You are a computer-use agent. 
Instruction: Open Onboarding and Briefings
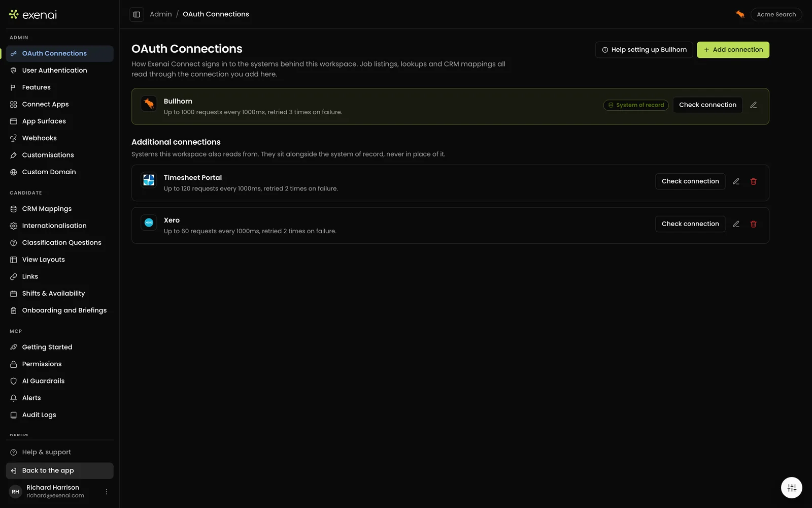point(60,310)
